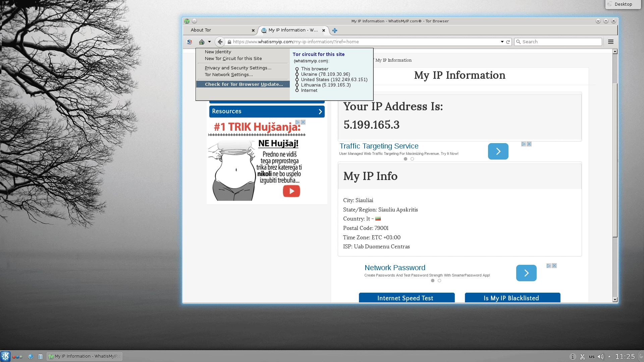
Task: Open the Network Password ad link
Action: click(x=395, y=268)
